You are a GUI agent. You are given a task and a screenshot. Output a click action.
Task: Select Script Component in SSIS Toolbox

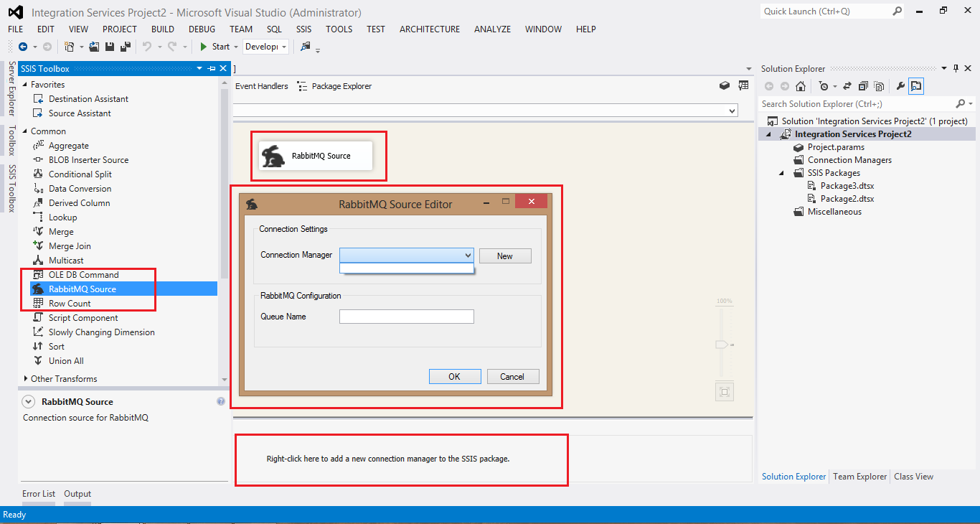click(83, 318)
